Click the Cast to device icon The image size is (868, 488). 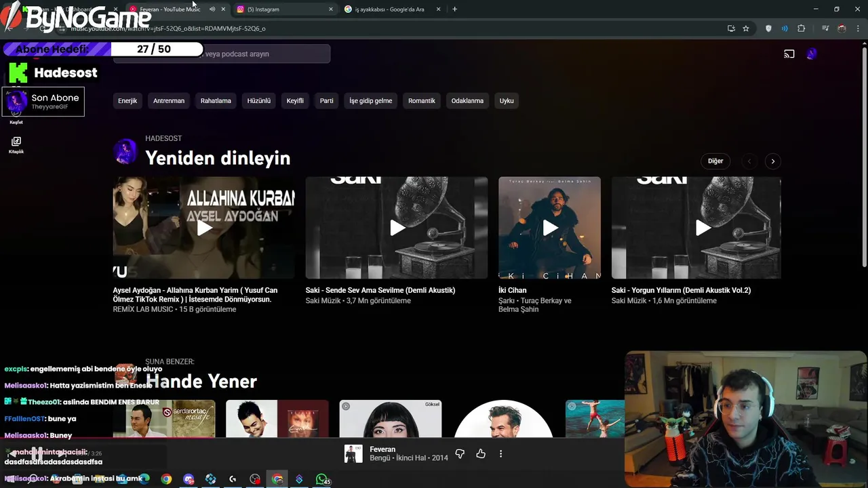tap(789, 54)
